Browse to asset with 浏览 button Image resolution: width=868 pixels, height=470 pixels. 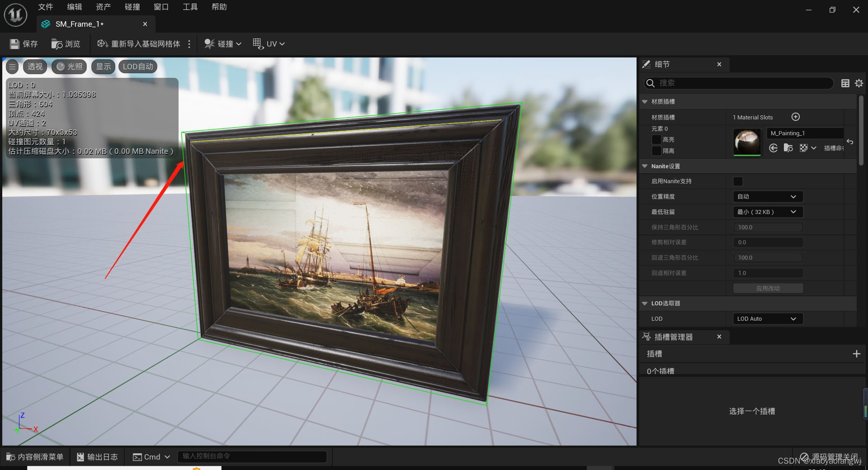coord(66,44)
